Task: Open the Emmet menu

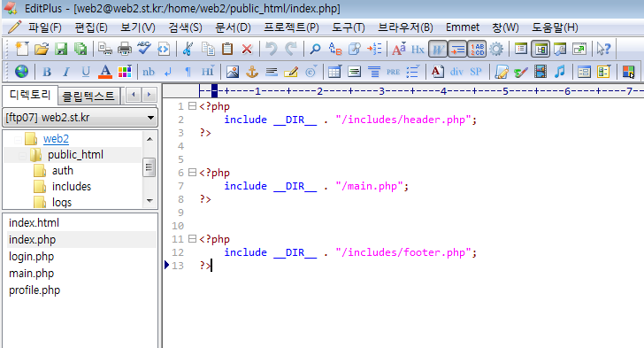Action: (463, 27)
